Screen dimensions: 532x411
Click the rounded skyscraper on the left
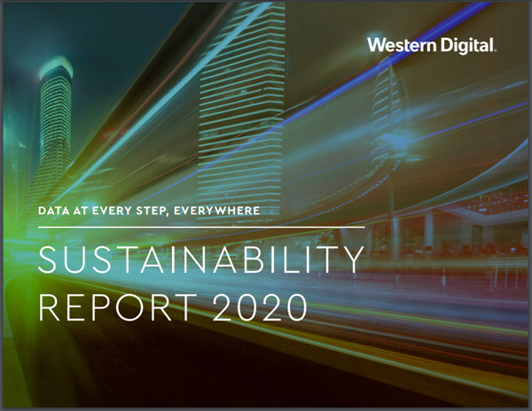[54, 124]
